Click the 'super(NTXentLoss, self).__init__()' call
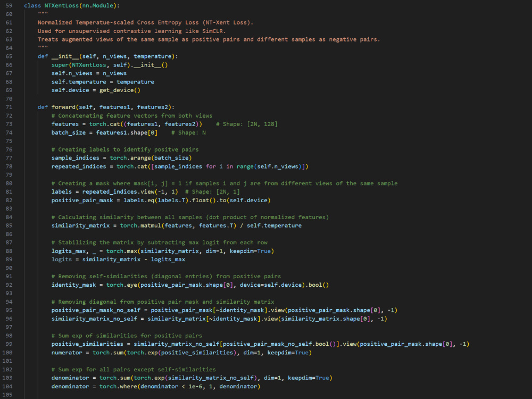This screenshot has height=399, width=532. 110,65
